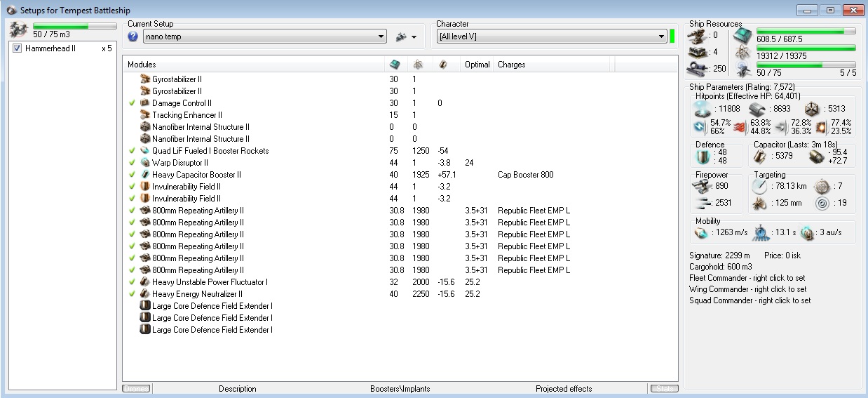The width and height of the screenshot is (868, 398).
Task: Uncheck the Hammerhead II drone checkbox
Action: pos(18,48)
